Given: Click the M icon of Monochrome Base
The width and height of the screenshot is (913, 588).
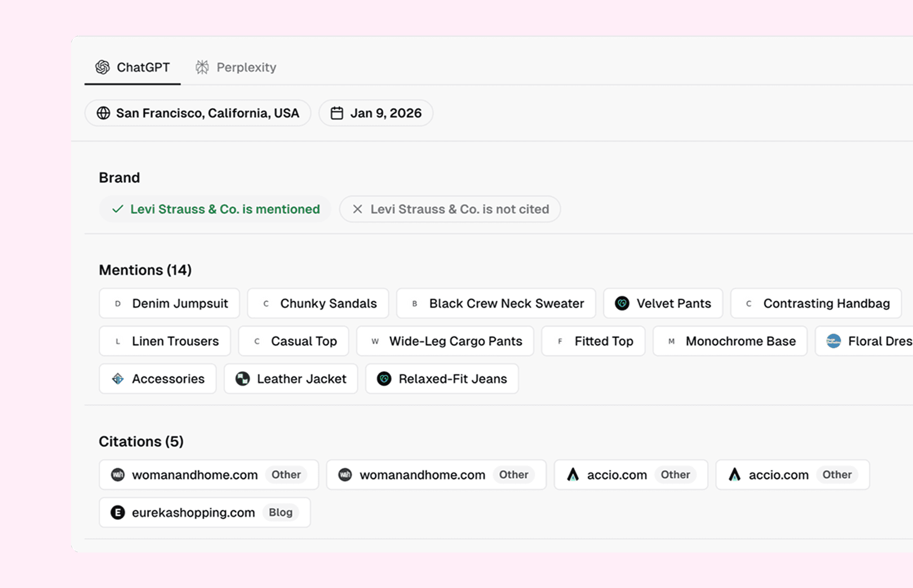Looking at the screenshot, I should coord(671,341).
